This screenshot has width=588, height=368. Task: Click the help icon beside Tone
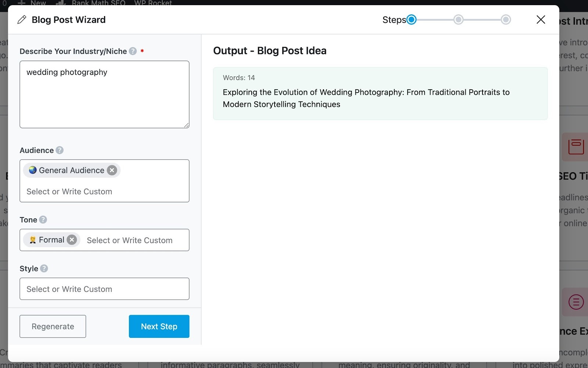point(43,220)
